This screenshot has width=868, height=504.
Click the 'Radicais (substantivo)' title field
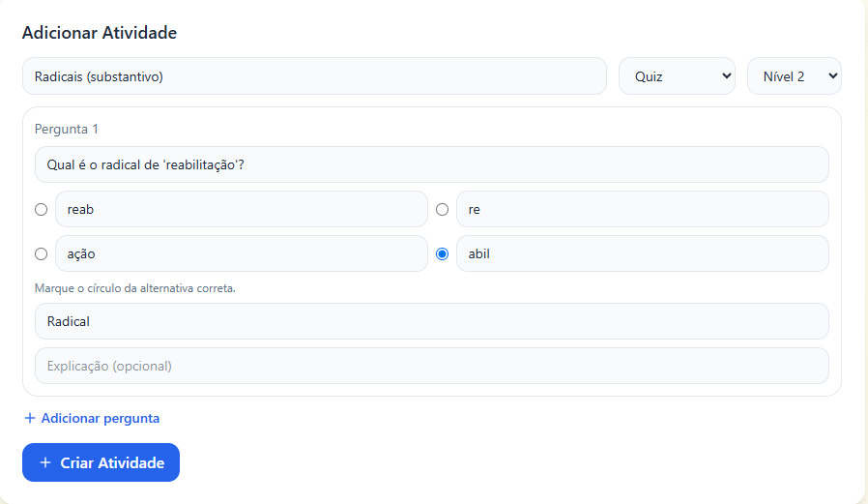pyautogui.click(x=314, y=76)
